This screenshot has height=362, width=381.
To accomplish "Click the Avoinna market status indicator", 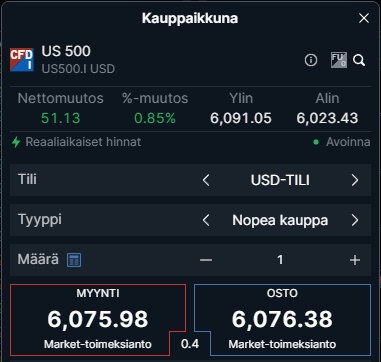I will 342,142.
